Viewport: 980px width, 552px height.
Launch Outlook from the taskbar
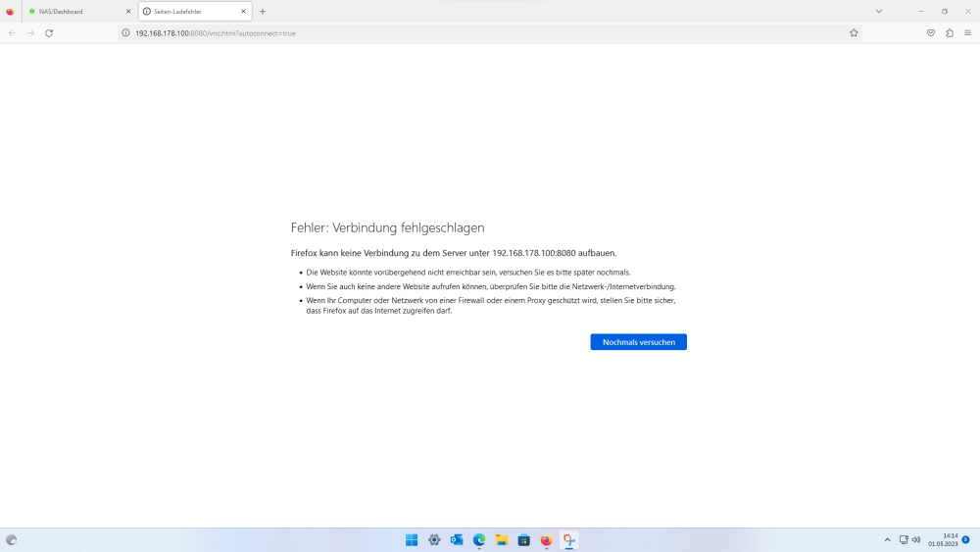(x=457, y=540)
